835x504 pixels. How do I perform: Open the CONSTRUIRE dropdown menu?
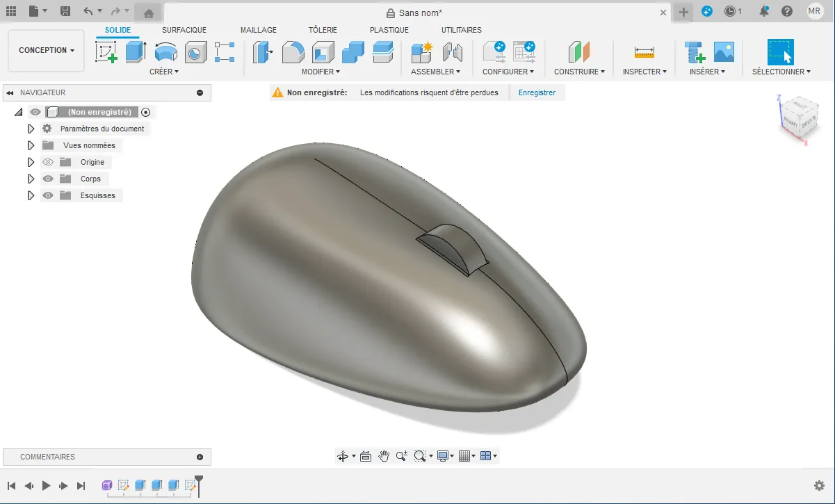[x=579, y=72]
